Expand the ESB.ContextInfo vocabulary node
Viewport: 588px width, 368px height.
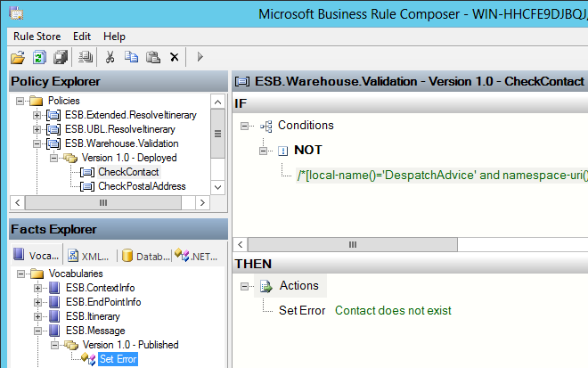point(37,288)
